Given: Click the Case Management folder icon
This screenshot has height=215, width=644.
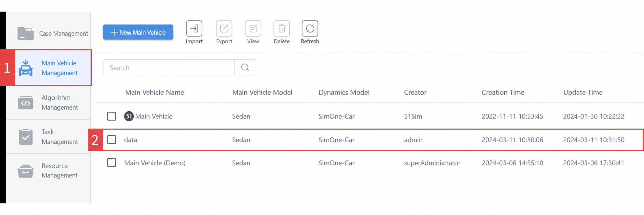Looking at the screenshot, I should tap(25, 33).
